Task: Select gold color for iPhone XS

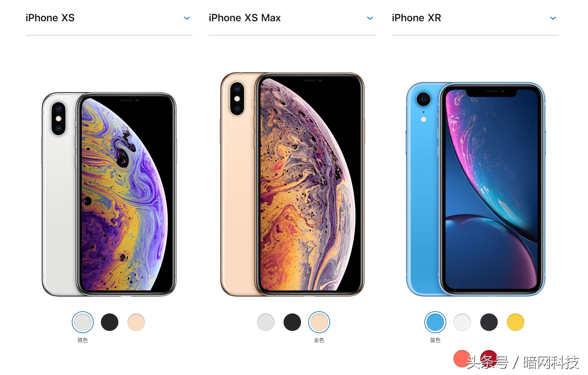Action: coord(136,322)
